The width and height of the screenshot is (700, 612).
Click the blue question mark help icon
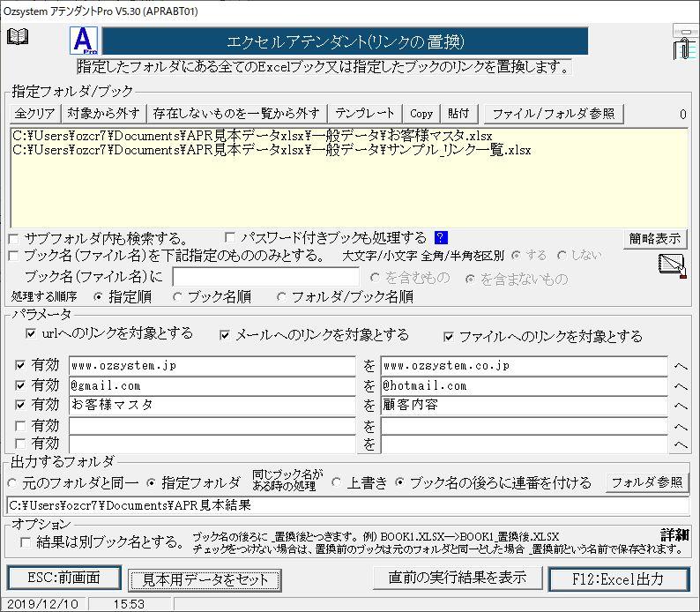coord(441,237)
